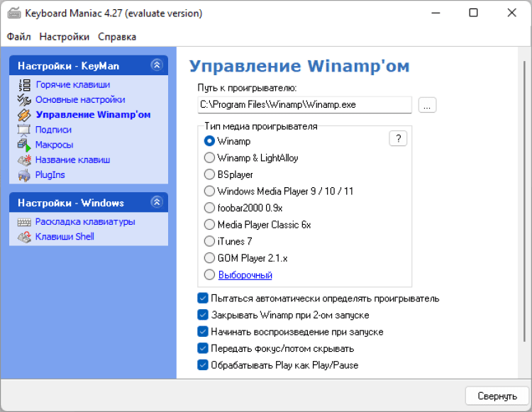Disable Начинать воспроизведение при запуске
This screenshot has width=532, height=412.
[203, 332]
